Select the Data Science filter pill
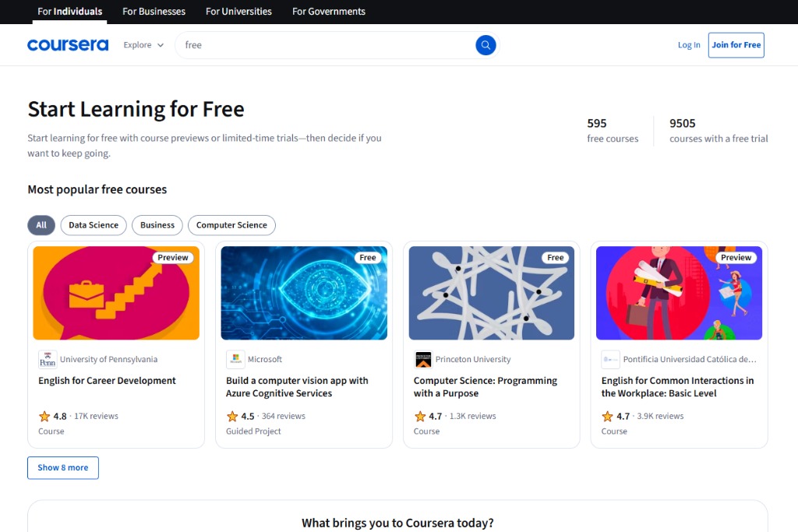 pyautogui.click(x=93, y=225)
